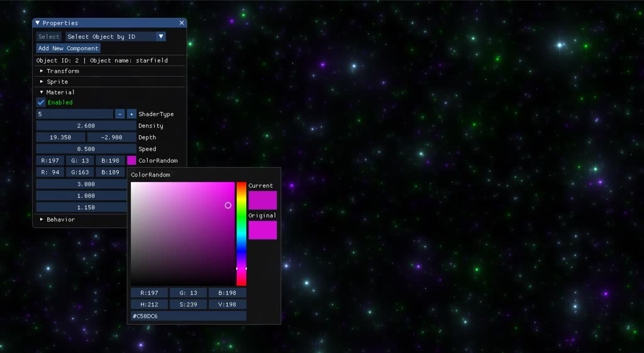This screenshot has width=644, height=353.
Task: Open the Select Object by ID dropdown
Action: 116,36
